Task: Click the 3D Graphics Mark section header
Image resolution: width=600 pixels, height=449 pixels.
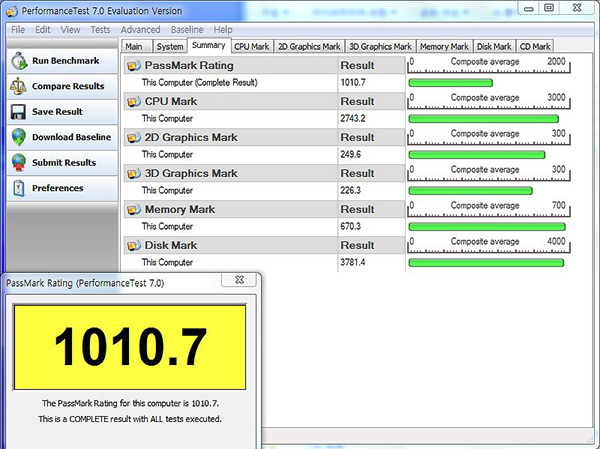Action: [264, 173]
